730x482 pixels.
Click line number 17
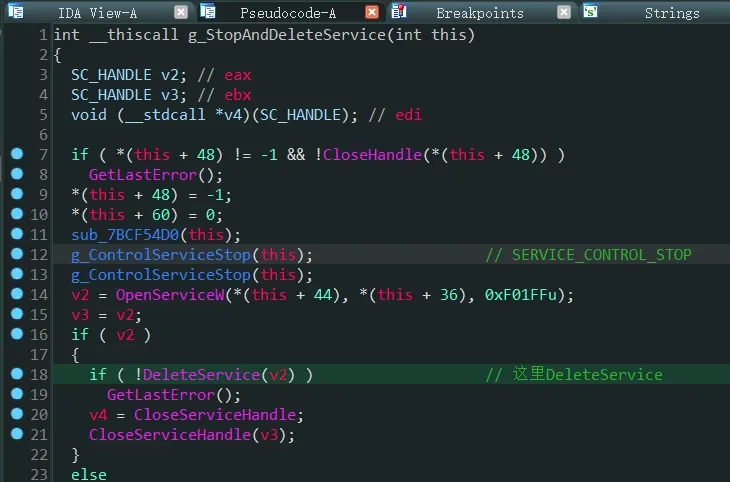(x=39, y=355)
